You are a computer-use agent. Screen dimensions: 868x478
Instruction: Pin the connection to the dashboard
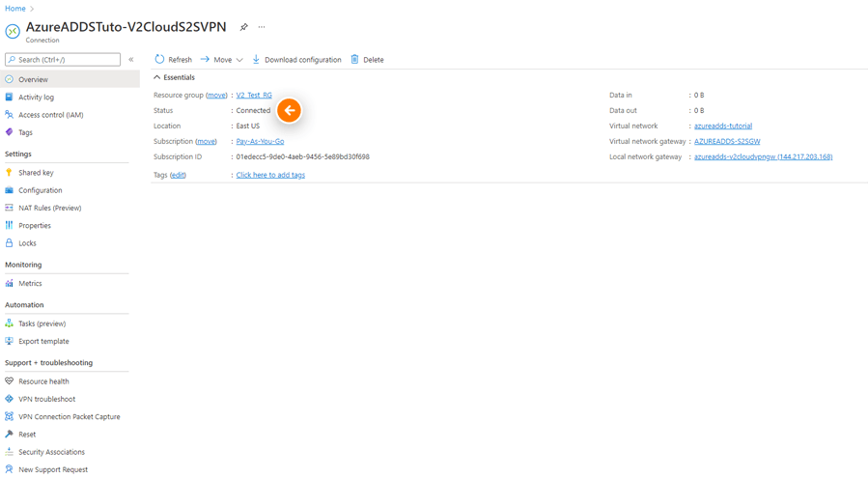[243, 27]
